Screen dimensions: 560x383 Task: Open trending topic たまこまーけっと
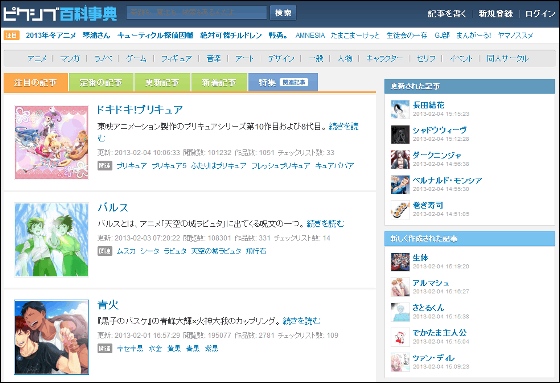point(355,35)
